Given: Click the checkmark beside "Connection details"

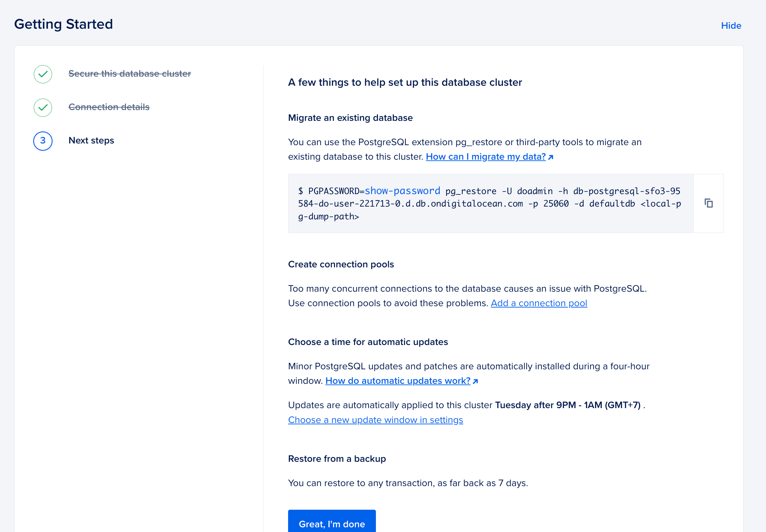Looking at the screenshot, I should coord(43,107).
